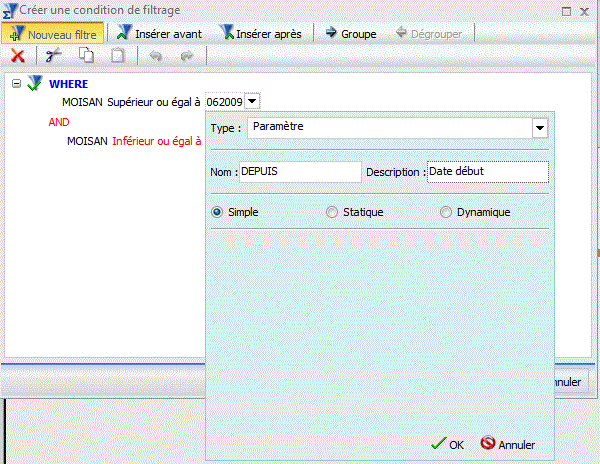Image resolution: width=600 pixels, height=464 pixels.
Task: Click the Supérieur ou égal à operator
Action: coord(154,102)
